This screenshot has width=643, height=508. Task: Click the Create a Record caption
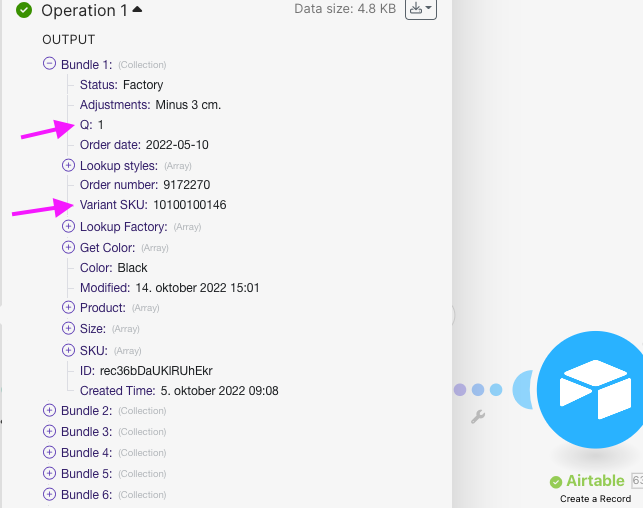click(x=595, y=499)
